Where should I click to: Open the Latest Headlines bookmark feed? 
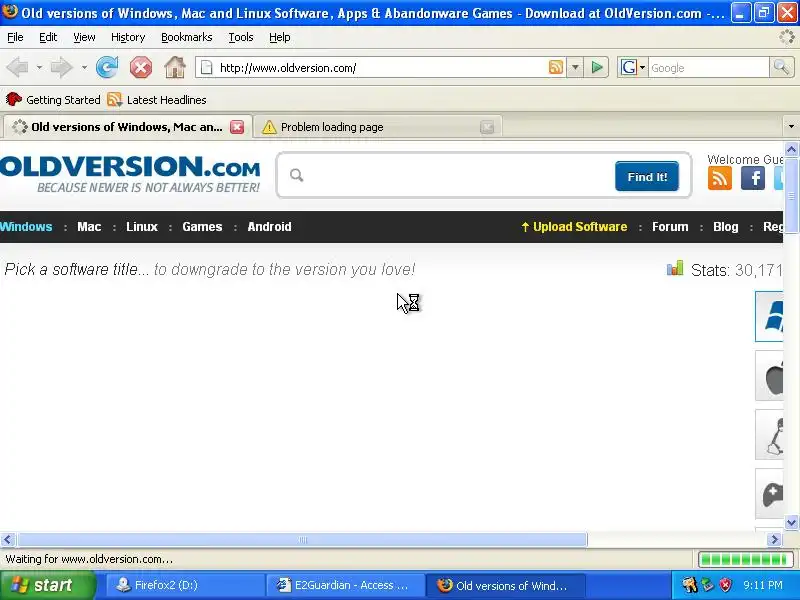point(157,99)
